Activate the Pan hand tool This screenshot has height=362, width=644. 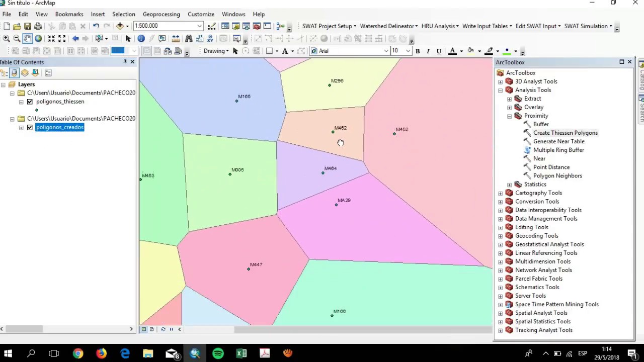click(27, 38)
